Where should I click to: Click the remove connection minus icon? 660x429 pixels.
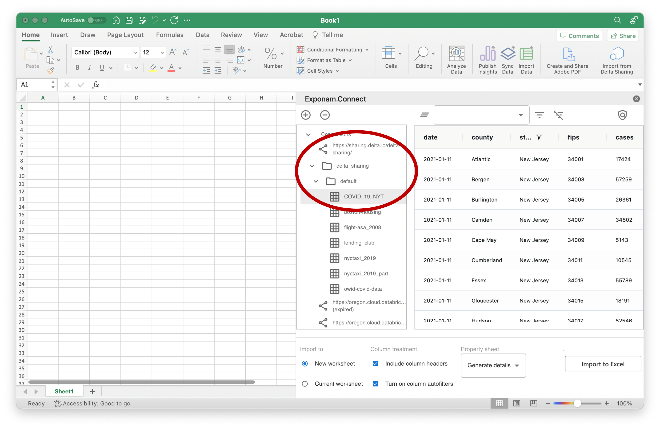[324, 115]
